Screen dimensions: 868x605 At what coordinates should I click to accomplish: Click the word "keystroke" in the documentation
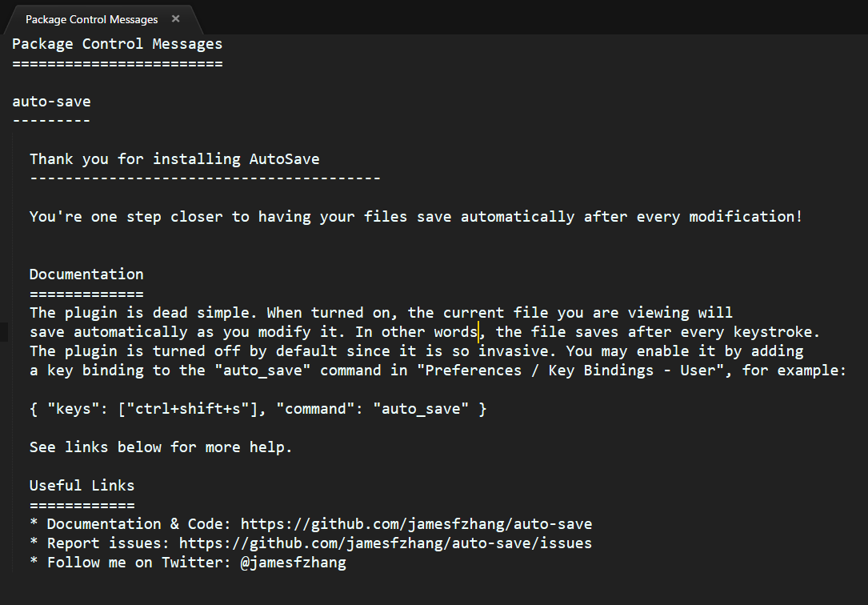[x=773, y=332]
